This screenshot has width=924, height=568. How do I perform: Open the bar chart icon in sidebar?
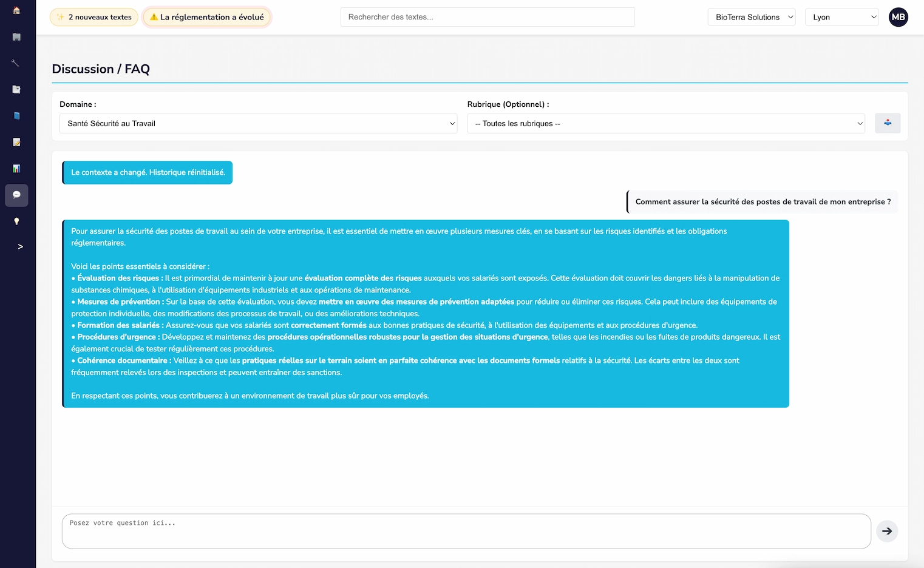pyautogui.click(x=16, y=169)
